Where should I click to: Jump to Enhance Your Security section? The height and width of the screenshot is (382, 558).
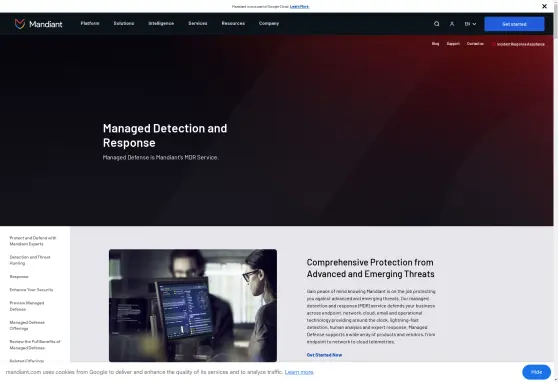coord(31,289)
